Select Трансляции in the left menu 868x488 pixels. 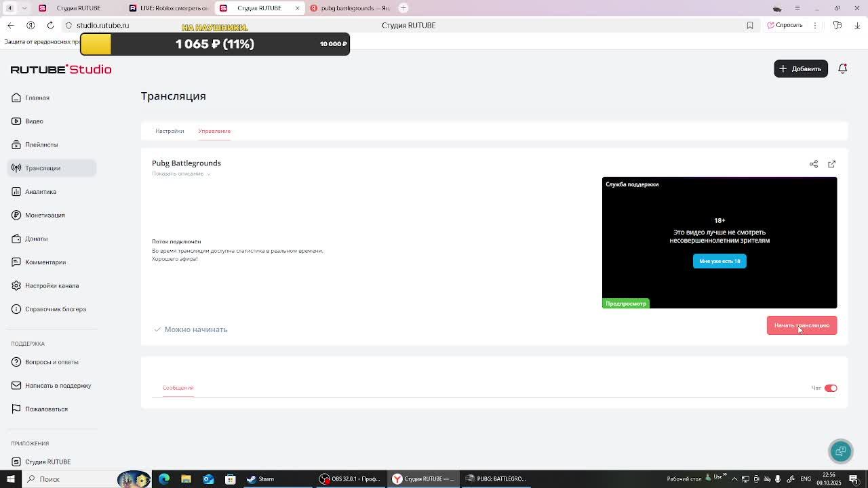click(x=52, y=168)
